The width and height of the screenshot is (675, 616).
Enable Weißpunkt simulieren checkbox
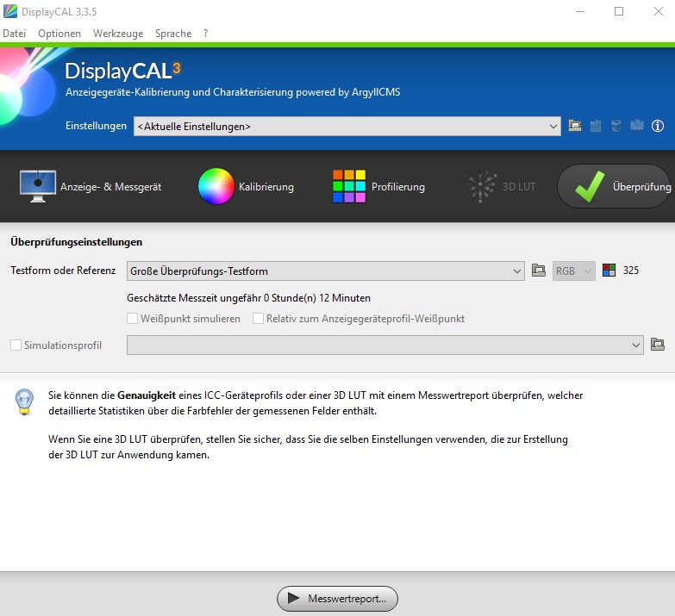[x=133, y=318]
